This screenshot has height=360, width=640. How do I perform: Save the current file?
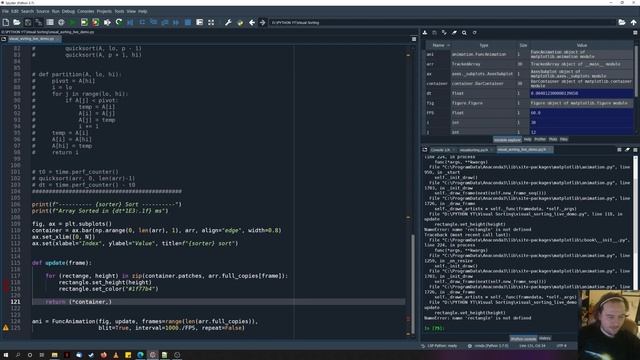(28, 22)
